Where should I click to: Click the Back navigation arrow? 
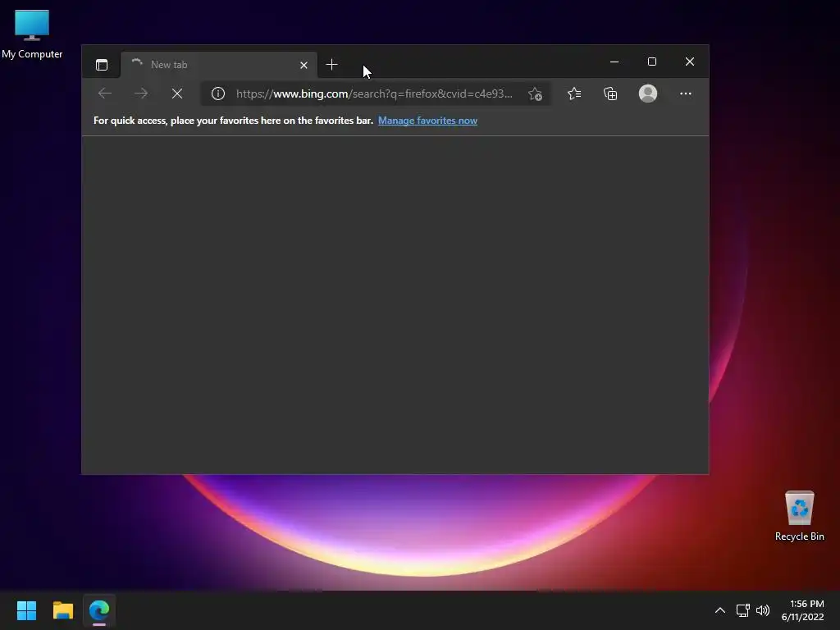(x=105, y=94)
